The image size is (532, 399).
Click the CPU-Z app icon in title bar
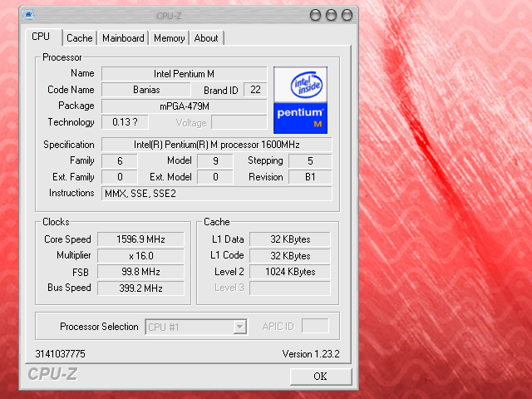pyautogui.click(x=28, y=15)
